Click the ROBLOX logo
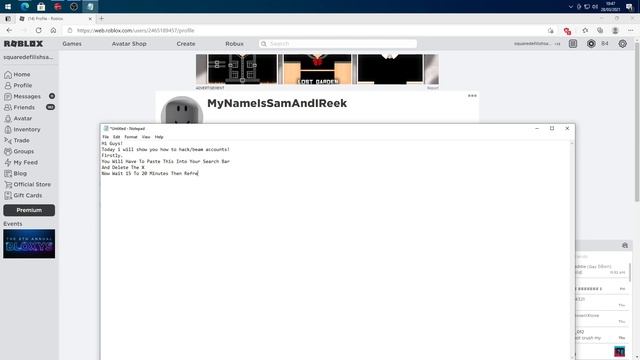 click(23, 44)
